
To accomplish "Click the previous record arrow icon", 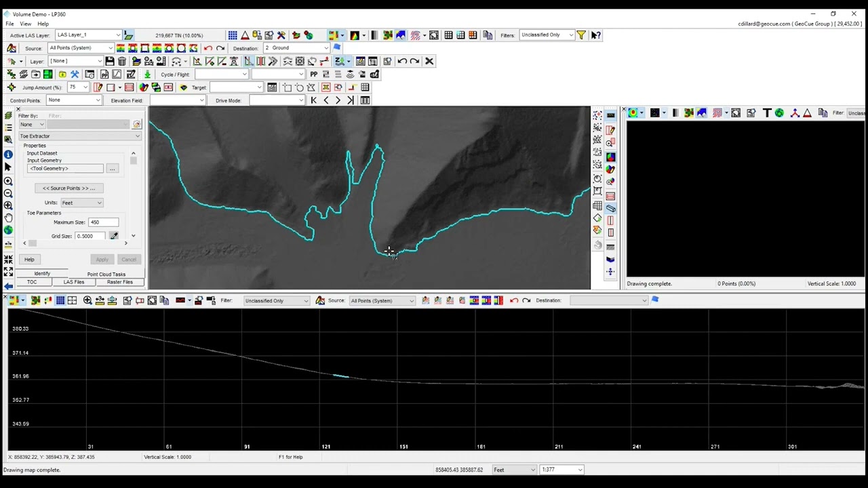I will (x=325, y=100).
